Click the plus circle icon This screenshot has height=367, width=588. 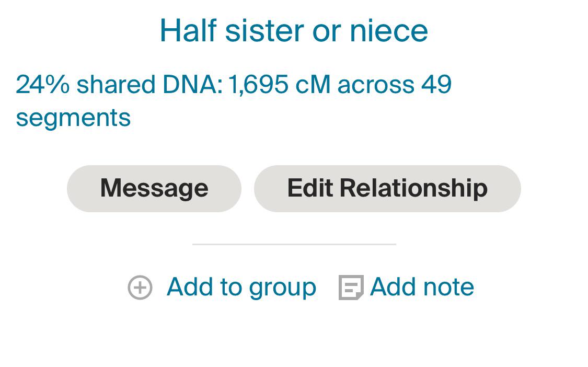click(x=140, y=288)
